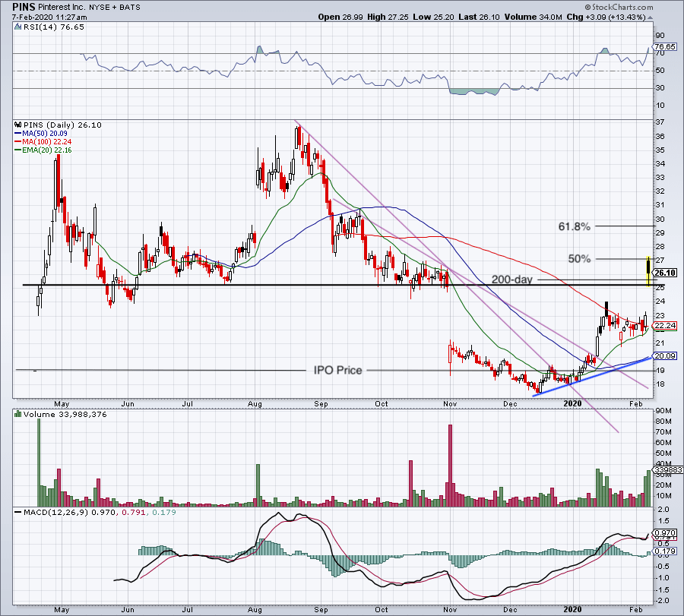Click the RSI(14) indicator legend icon
This screenshot has width=684, height=616.
18,27
